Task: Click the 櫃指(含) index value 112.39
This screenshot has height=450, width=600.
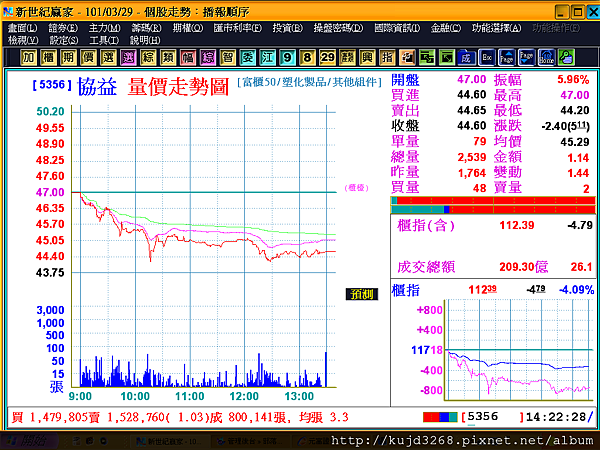Action: (517, 225)
